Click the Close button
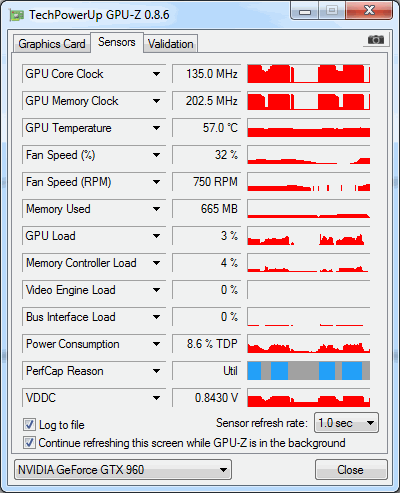The image size is (400, 493). (x=351, y=470)
